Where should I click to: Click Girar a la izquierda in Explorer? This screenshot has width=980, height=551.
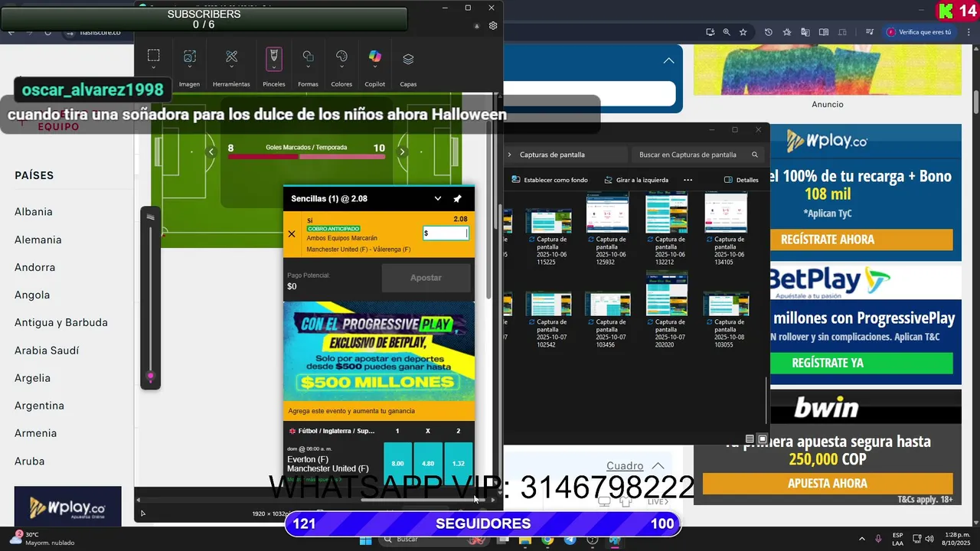point(636,180)
